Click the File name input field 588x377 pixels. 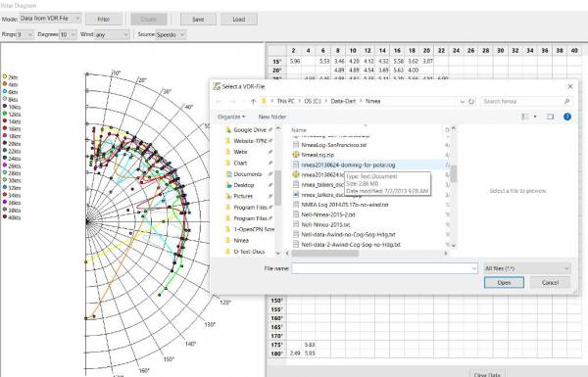[384, 268]
